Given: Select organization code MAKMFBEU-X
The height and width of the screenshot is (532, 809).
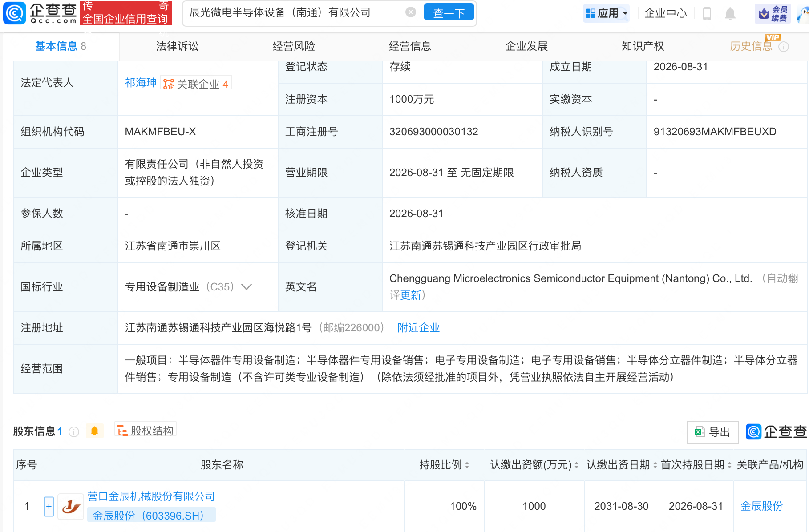Looking at the screenshot, I should pos(160,132).
